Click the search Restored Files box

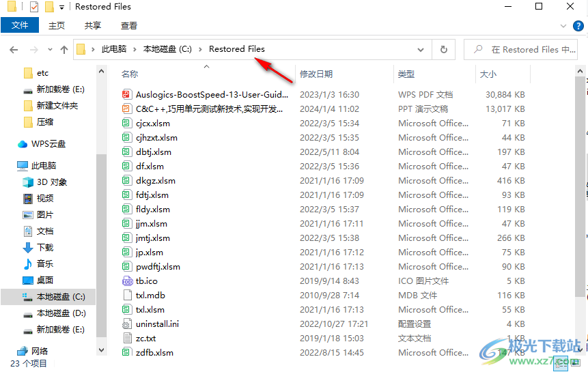pyautogui.click(x=526, y=49)
